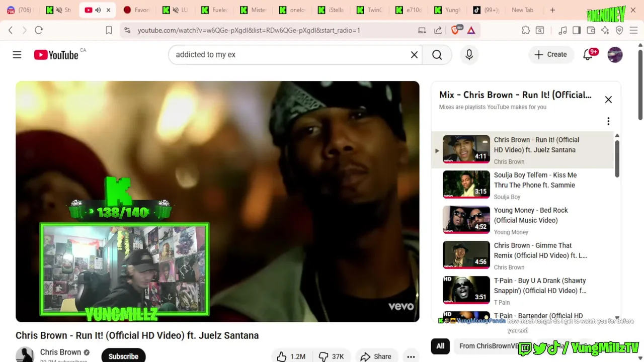Switch to the iStella browser tab
644x362 pixels.
point(331,10)
